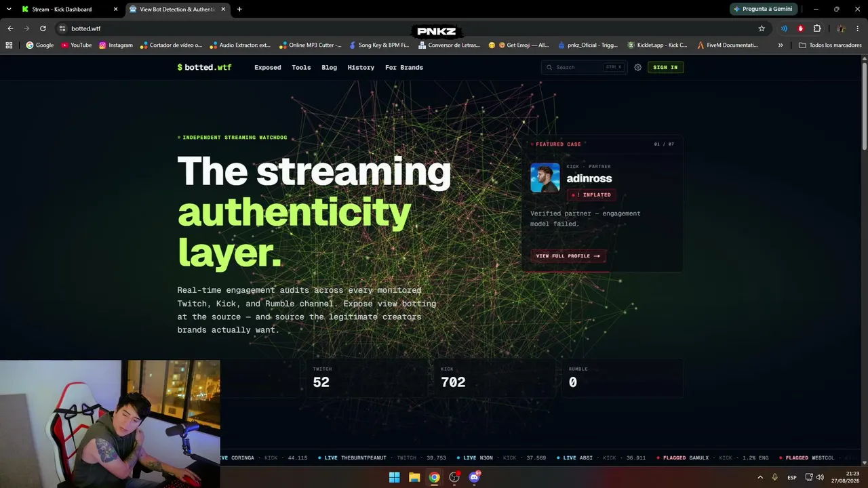Open Google Chrome from the taskbar
Screen dimensions: 868x488
point(434,477)
